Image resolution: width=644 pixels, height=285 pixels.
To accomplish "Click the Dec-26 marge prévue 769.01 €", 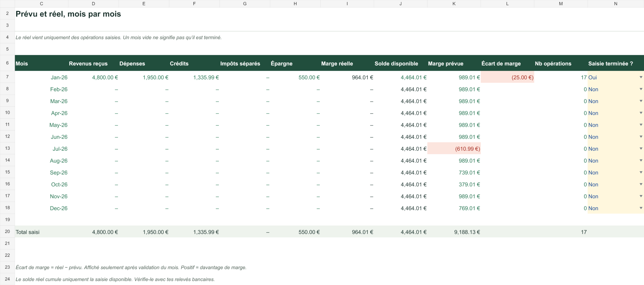I will coord(454,208).
